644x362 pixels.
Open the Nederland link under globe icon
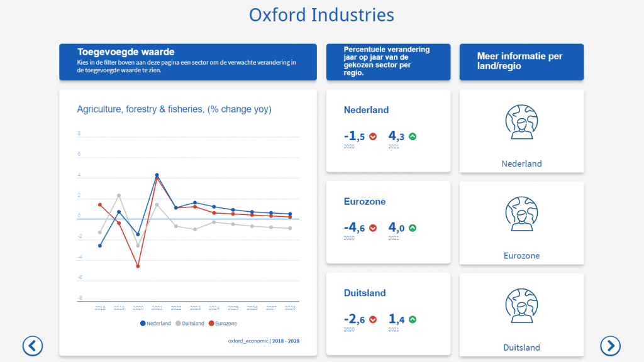(x=521, y=163)
